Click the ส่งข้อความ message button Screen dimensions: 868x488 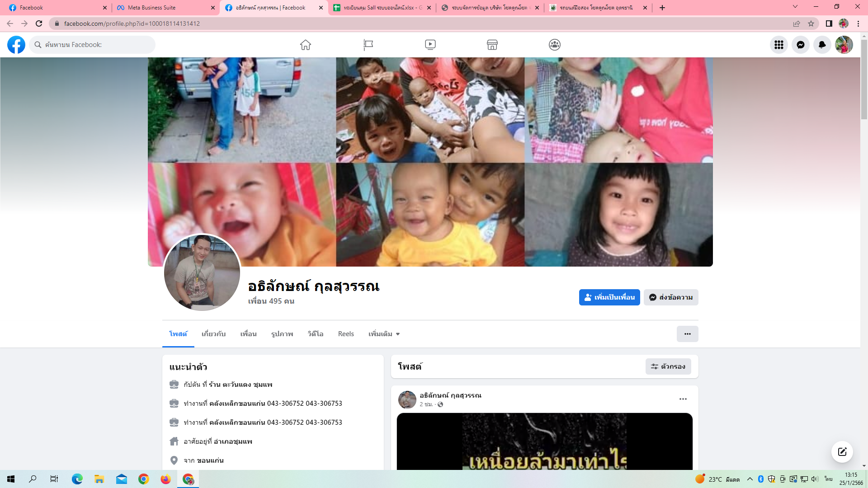coord(671,297)
